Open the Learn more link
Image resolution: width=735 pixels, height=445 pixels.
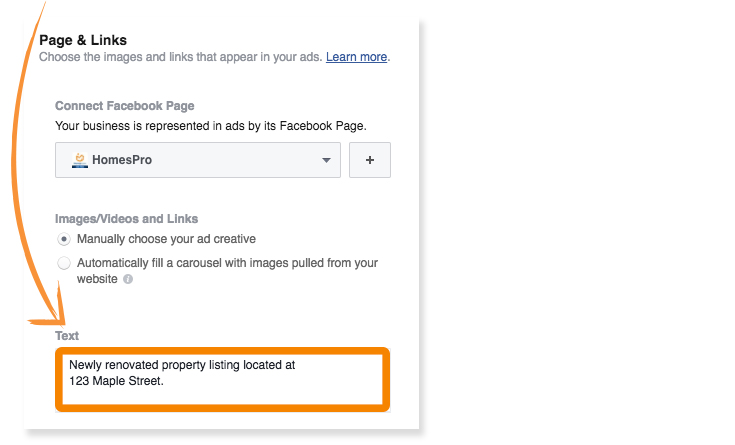tap(356, 57)
